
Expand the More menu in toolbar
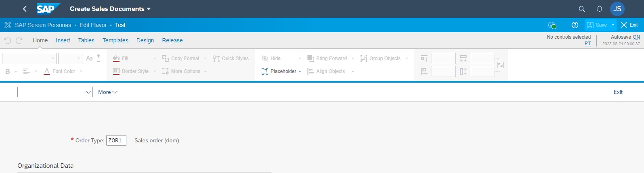click(107, 92)
